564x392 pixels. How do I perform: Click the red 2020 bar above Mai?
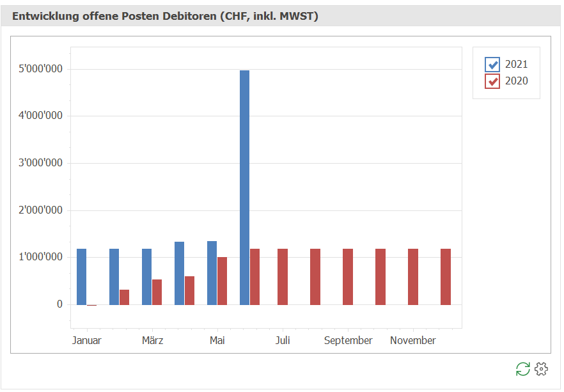coord(222,281)
